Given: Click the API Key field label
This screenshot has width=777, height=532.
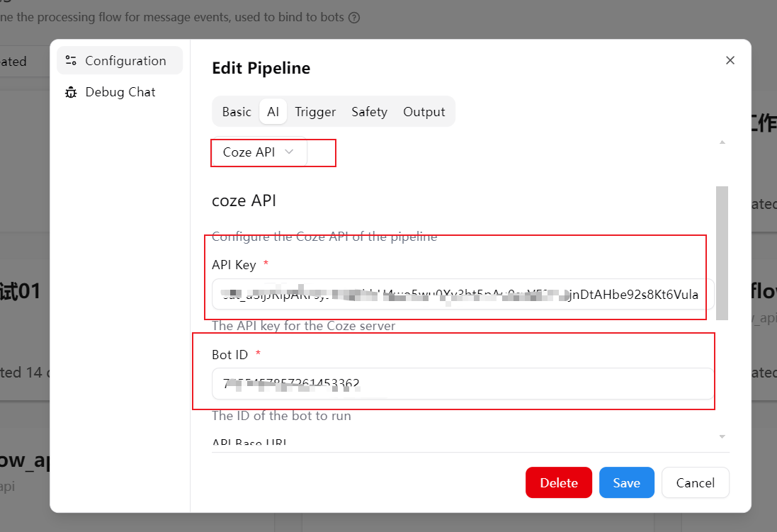Looking at the screenshot, I should point(234,265).
